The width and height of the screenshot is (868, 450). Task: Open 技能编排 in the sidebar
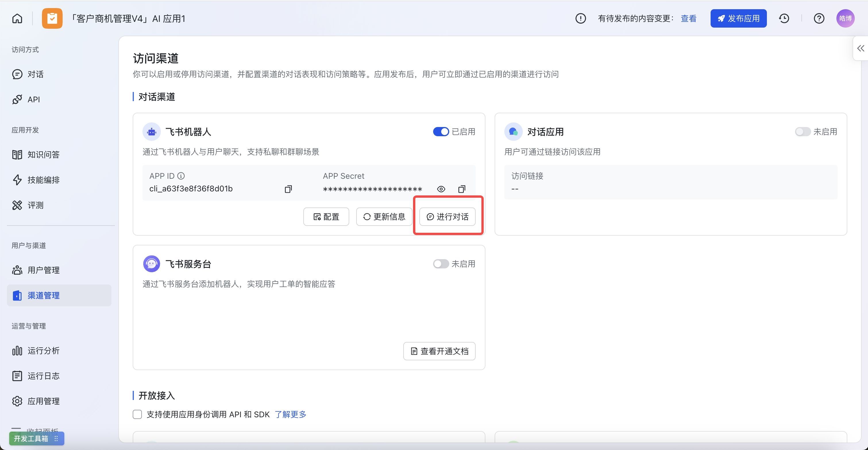59,180
